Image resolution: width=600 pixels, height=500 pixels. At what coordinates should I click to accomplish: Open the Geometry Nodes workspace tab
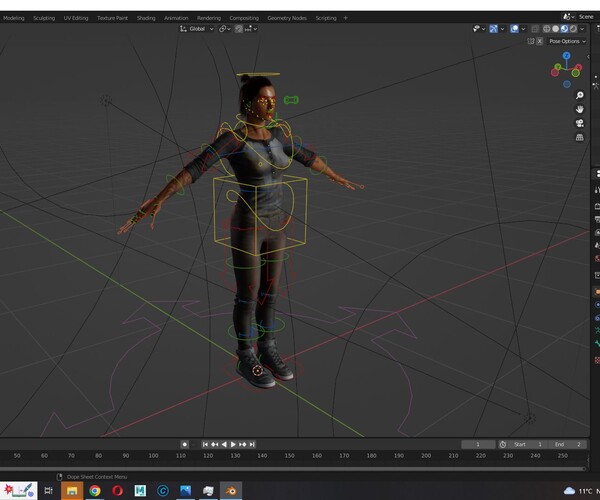pos(287,18)
